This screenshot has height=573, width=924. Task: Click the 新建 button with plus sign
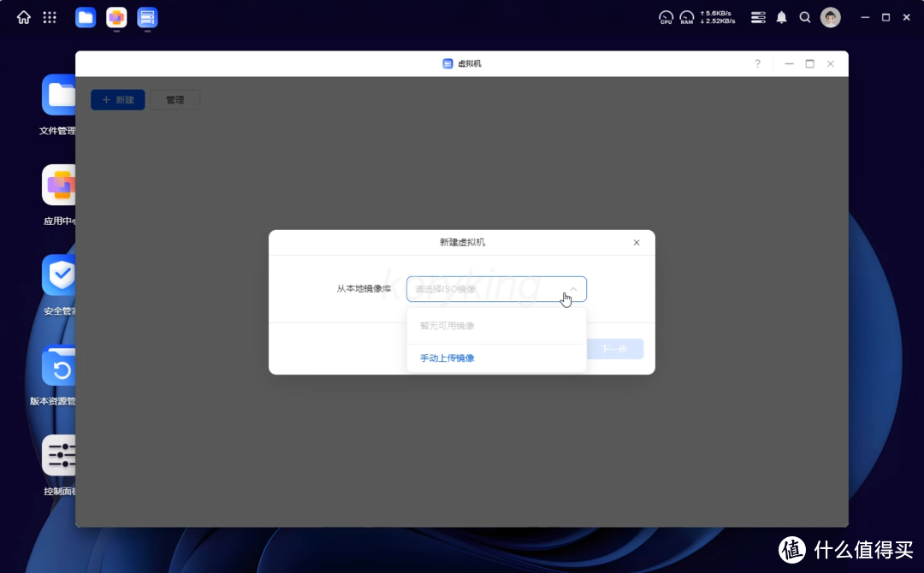(117, 99)
